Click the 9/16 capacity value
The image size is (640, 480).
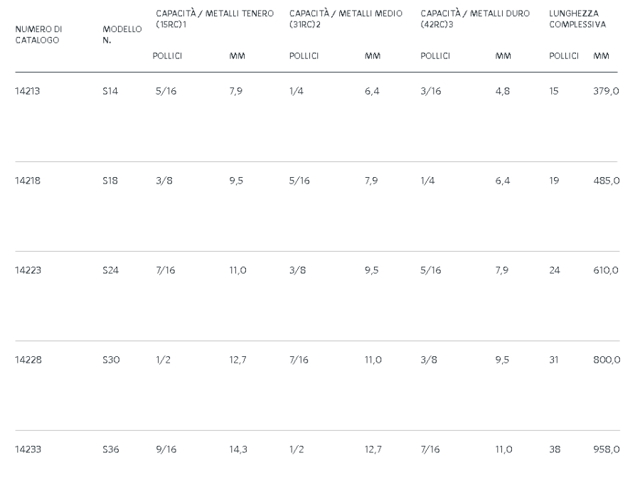click(166, 449)
